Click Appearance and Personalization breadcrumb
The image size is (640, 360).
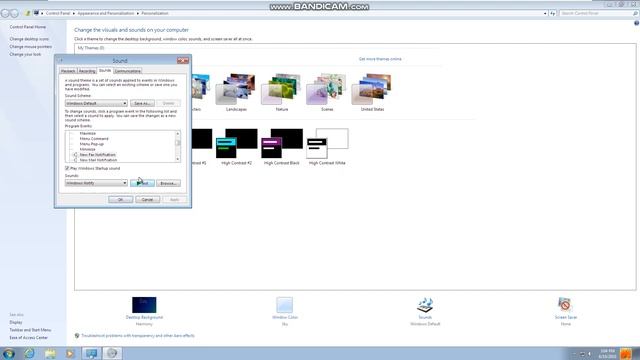[x=106, y=13]
